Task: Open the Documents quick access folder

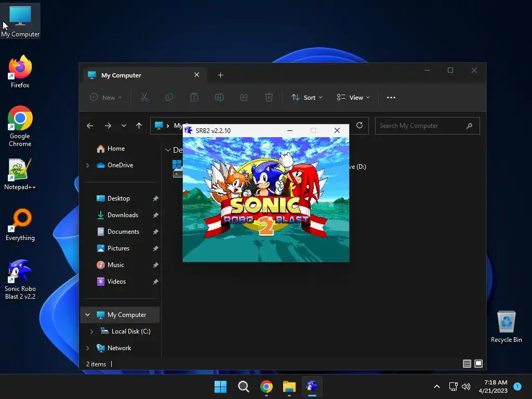Action: (118, 232)
